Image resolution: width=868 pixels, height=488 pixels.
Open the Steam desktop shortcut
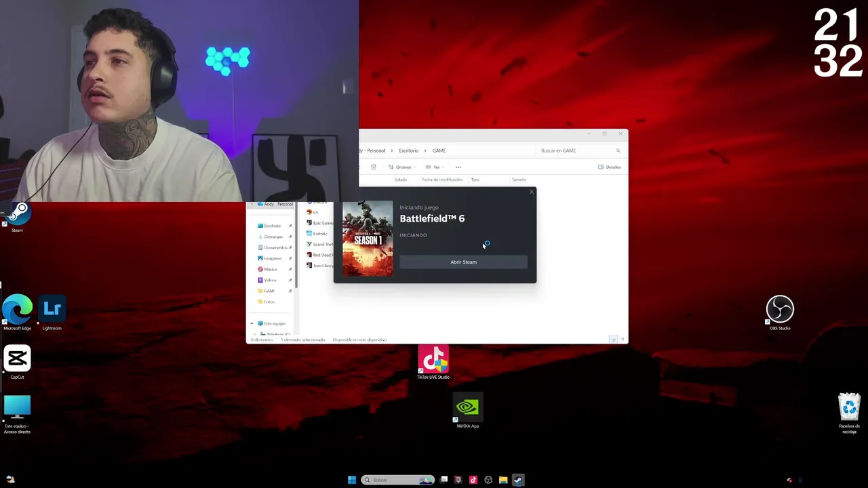[x=17, y=216]
